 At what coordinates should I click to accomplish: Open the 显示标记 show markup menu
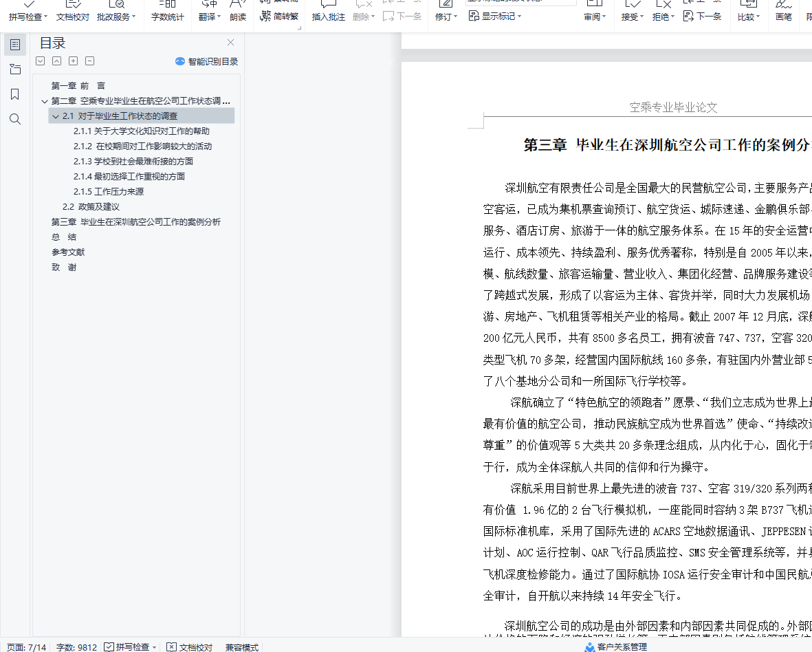click(x=494, y=16)
